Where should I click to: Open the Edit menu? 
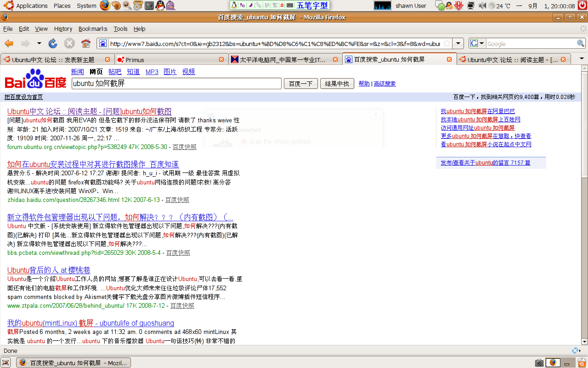pos(24,29)
